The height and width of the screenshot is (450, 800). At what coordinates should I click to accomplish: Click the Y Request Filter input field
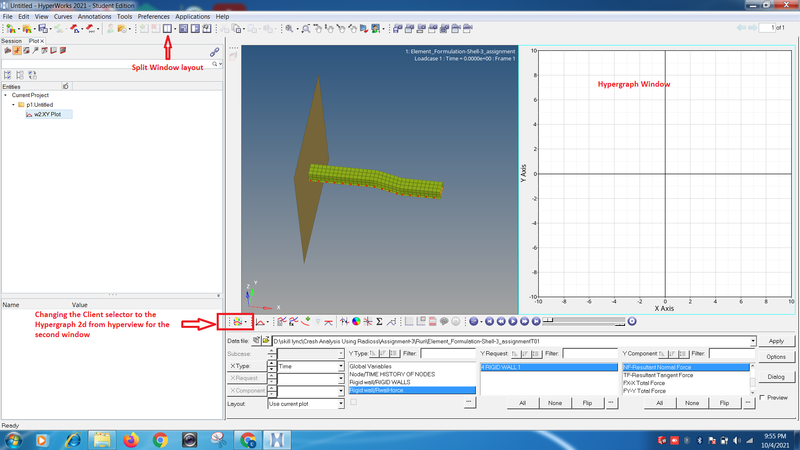[x=590, y=354]
